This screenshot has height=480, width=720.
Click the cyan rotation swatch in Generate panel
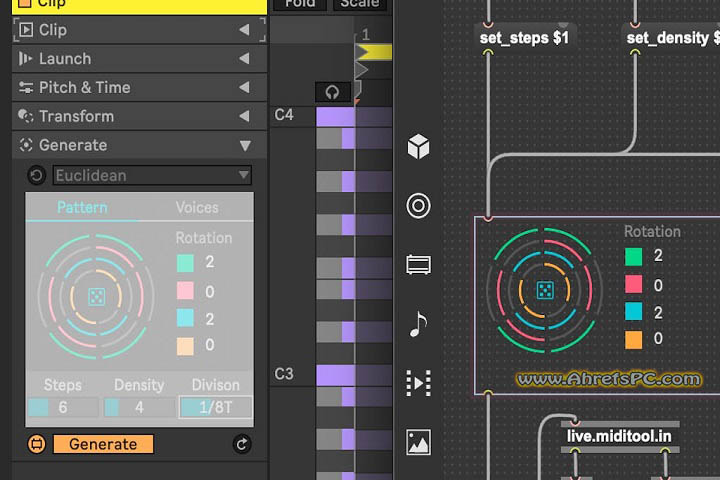tap(186, 318)
